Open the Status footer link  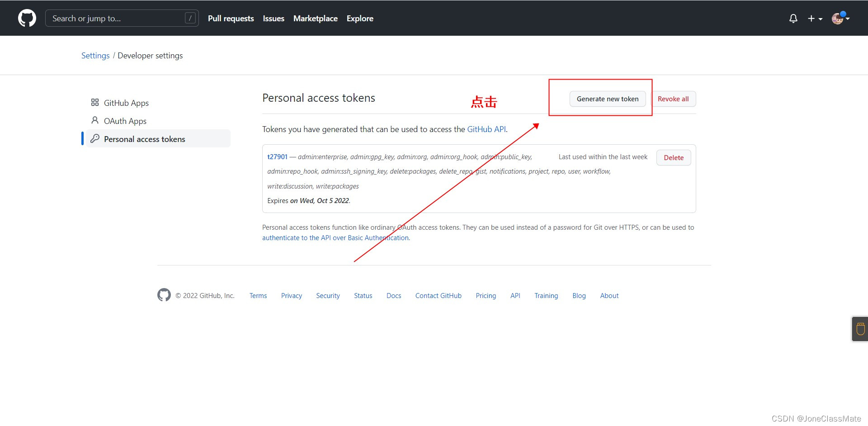[x=363, y=296]
